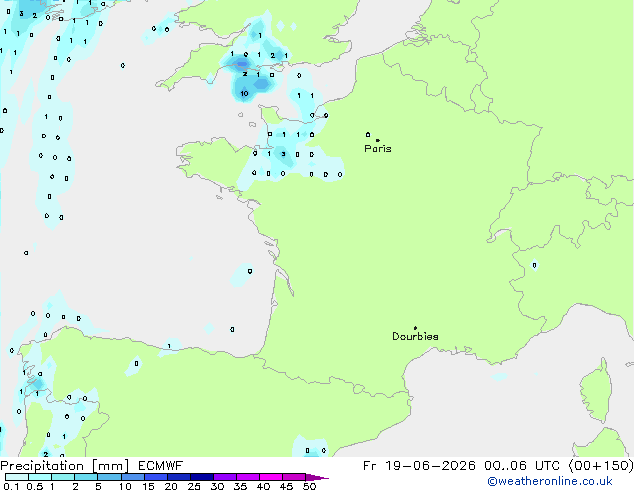The width and height of the screenshot is (634, 490).
Task: Pick the 10 to 15 mm legend color
Action: 132,477
